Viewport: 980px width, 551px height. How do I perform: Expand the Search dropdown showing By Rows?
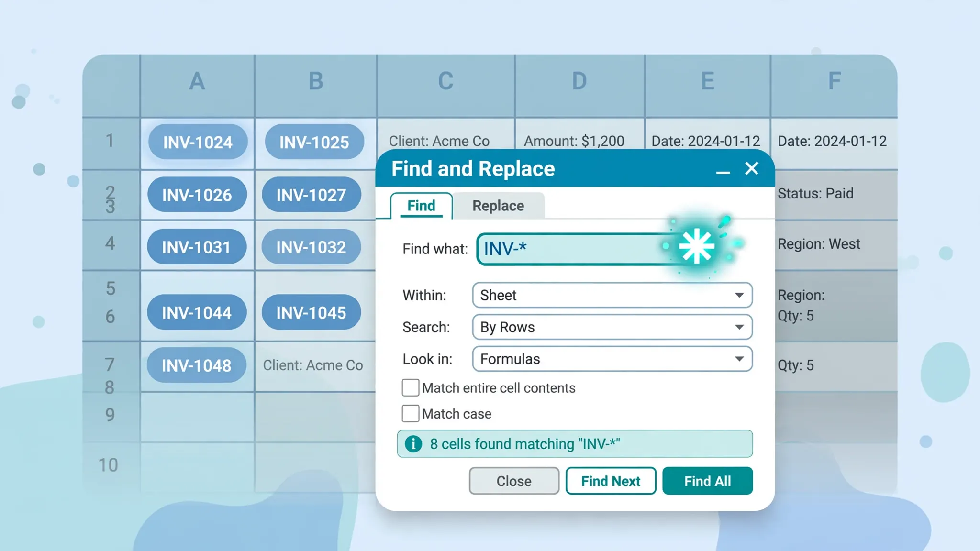612,327
